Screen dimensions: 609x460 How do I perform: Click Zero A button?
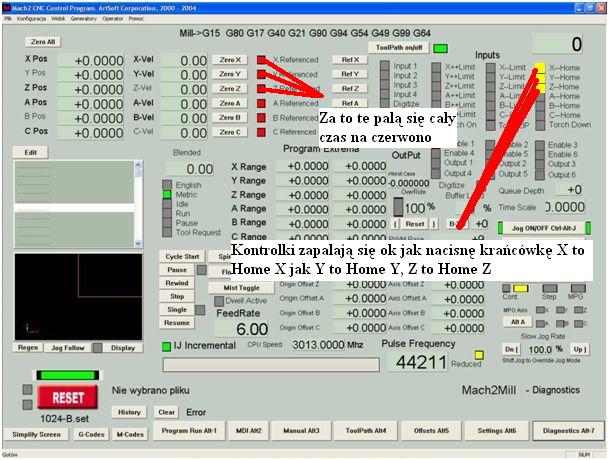click(x=230, y=103)
